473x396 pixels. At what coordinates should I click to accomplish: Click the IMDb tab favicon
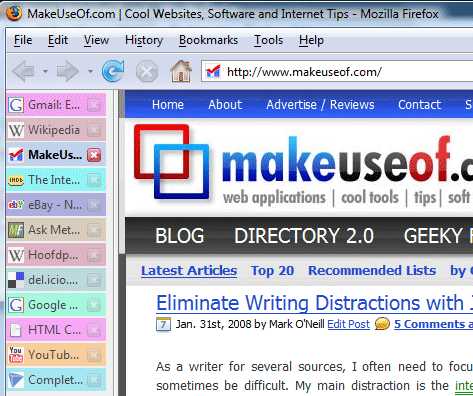(x=16, y=180)
